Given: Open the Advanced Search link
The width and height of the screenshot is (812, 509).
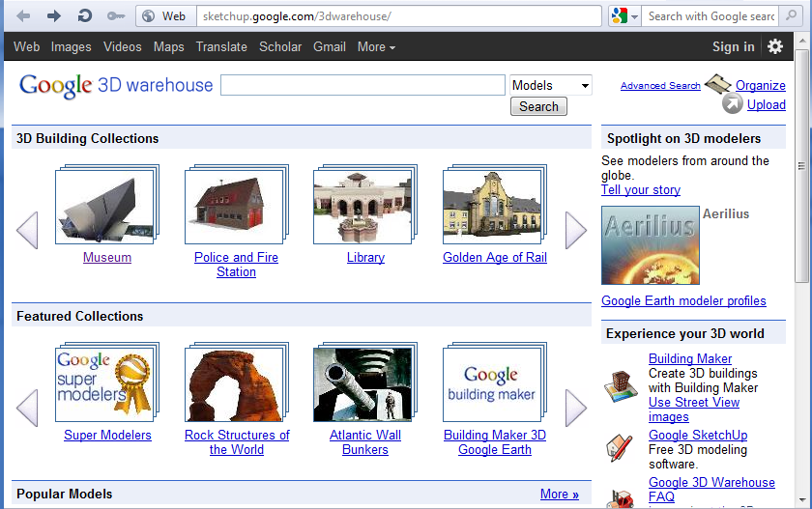Looking at the screenshot, I should coord(660,85).
